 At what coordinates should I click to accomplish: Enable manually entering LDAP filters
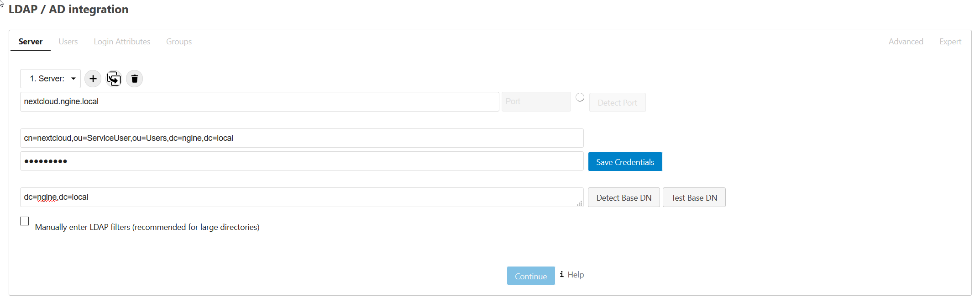(x=25, y=221)
